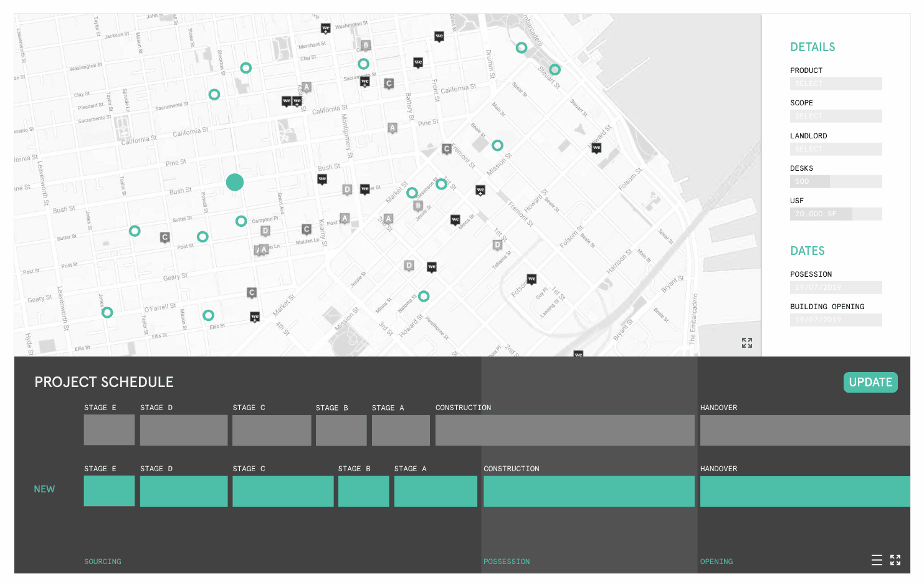
Task: Click the 'we' marker near Folsom St
Action: point(531,279)
